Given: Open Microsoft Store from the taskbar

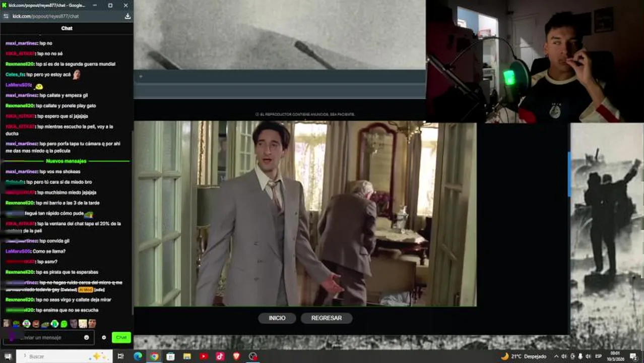Looking at the screenshot, I should click(171, 356).
